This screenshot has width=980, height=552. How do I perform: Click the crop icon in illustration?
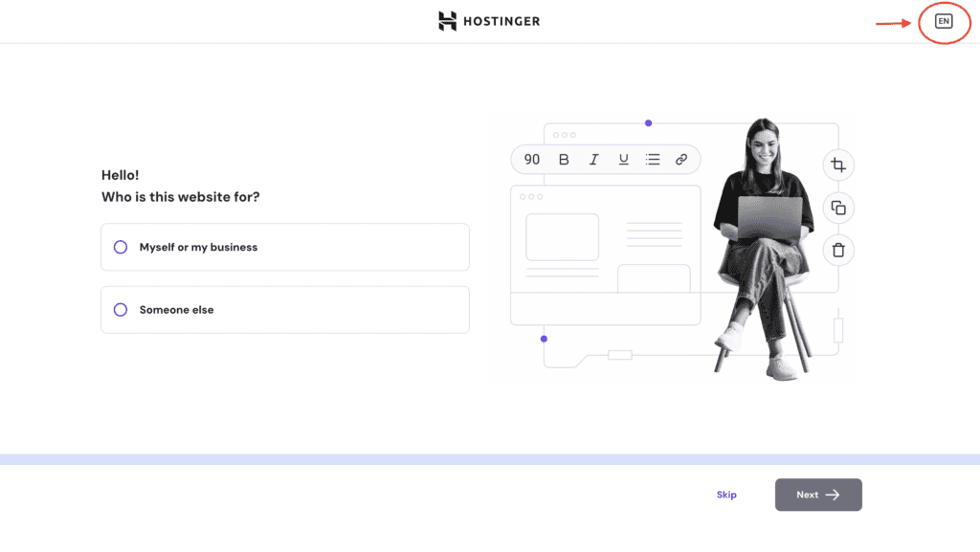(x=838, y=166)
